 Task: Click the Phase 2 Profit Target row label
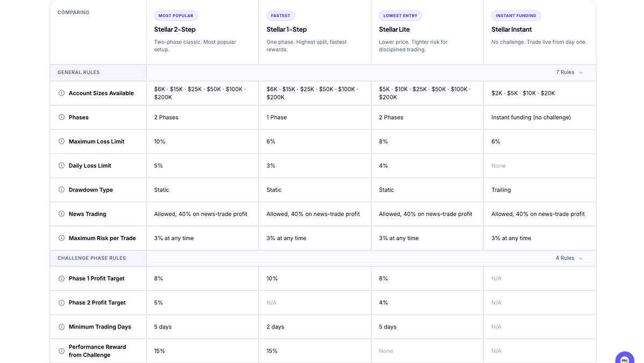click(97, 302)
